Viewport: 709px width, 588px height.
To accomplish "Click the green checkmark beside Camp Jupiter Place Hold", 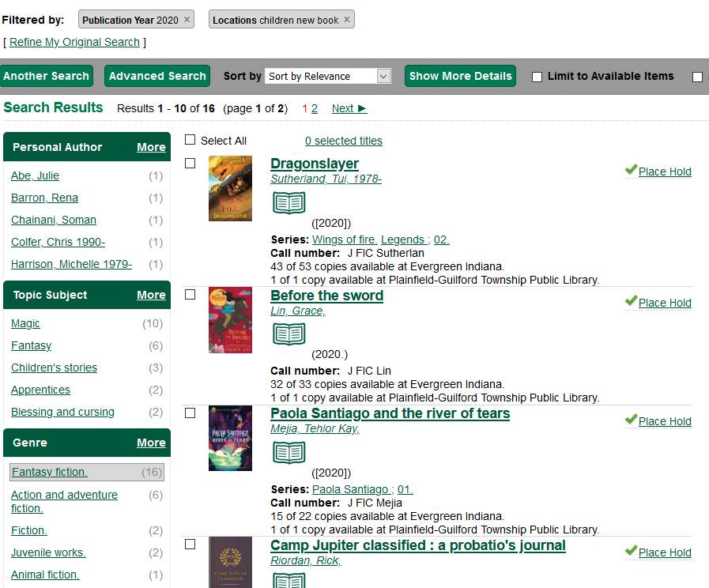I will click(631, 551).
